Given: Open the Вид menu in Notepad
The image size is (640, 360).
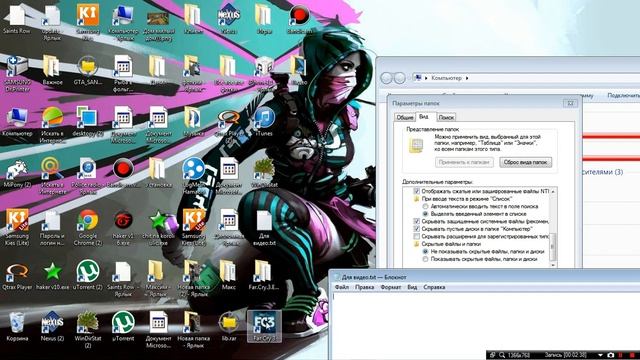Looking at the screenshot, I should pos(412,287).
